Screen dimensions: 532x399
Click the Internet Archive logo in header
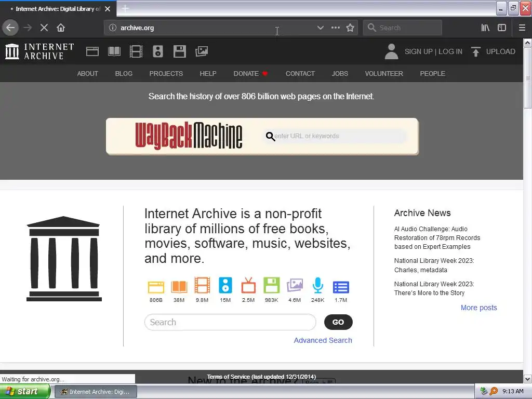(x=39, y=51)
